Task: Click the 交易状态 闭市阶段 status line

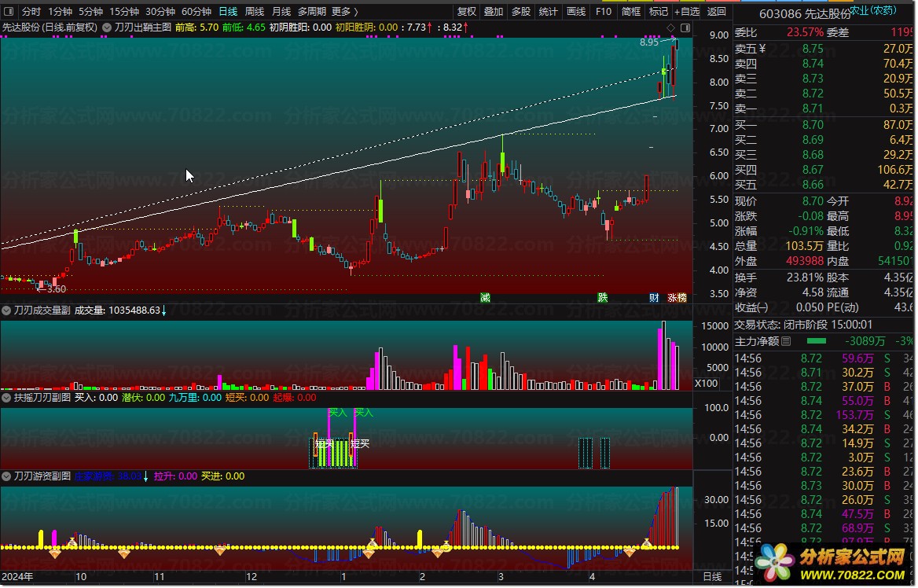Action: [803, 325]
